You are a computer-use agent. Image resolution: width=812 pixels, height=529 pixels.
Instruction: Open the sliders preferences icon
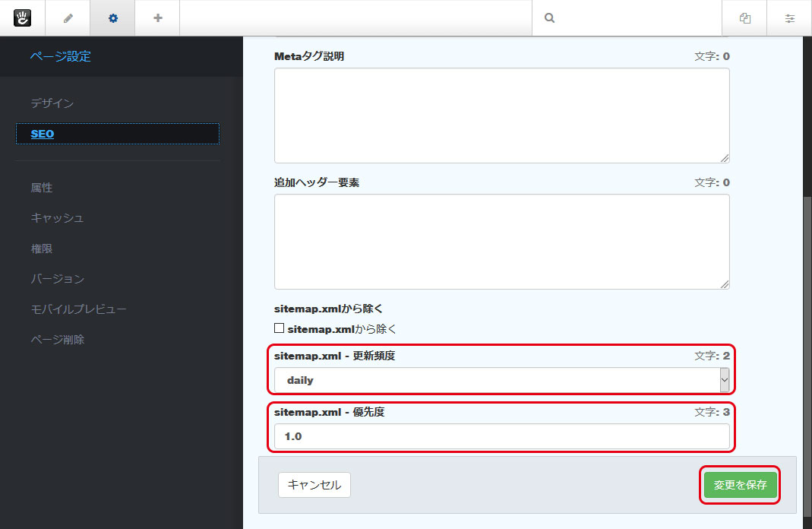(x=789, y=17)
